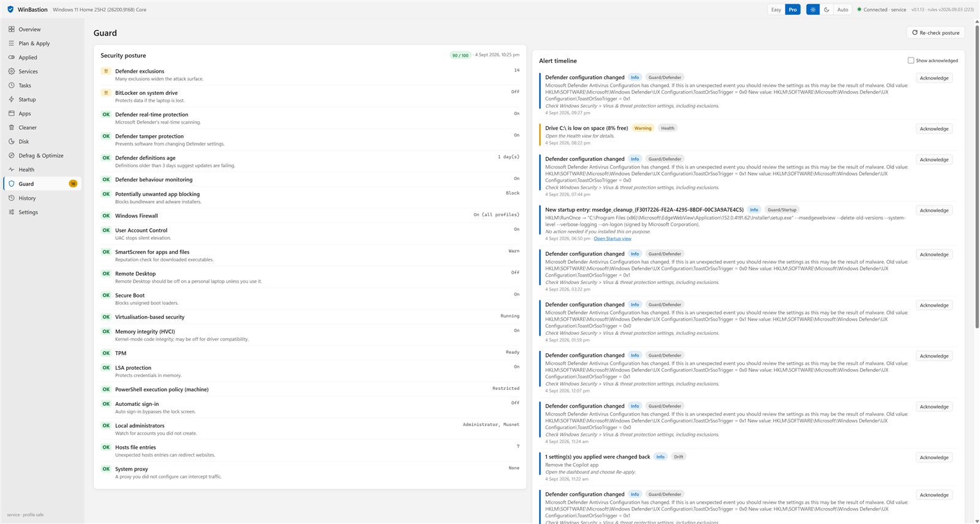The height and width of the screenshot is (524, 980).
Task: Select the Hosts file entries row
Action: pos(310,451)
